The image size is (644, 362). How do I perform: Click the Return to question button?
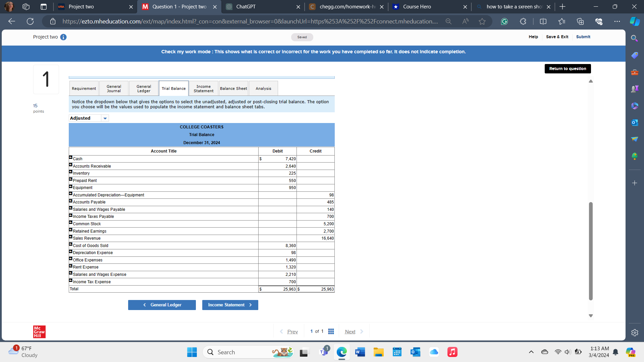point(568,69)
